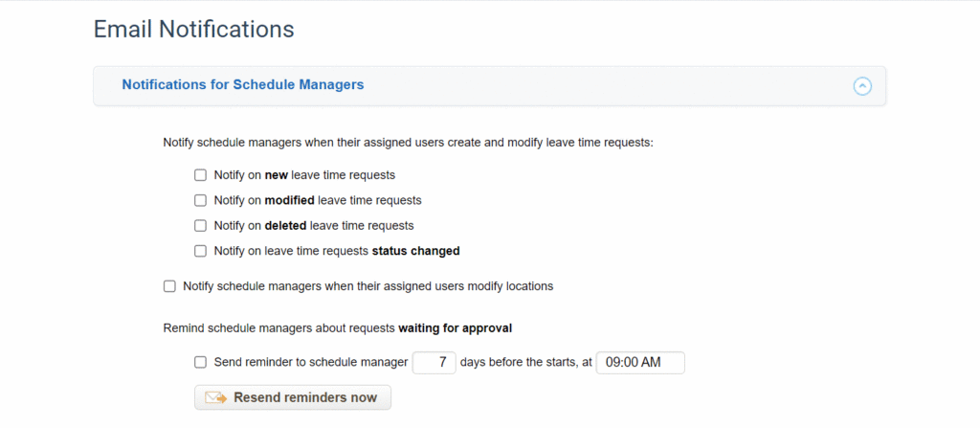
Task: Enable notify on new leave time requests
Action: point(200,175)
